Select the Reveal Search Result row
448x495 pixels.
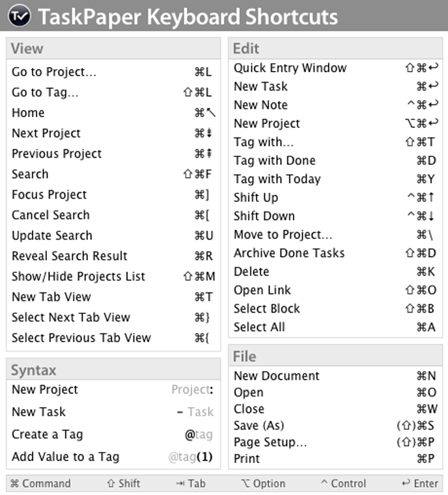[70, 256]
